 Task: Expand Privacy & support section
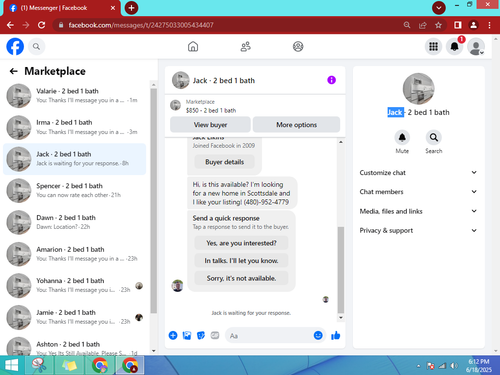[418, 230]
